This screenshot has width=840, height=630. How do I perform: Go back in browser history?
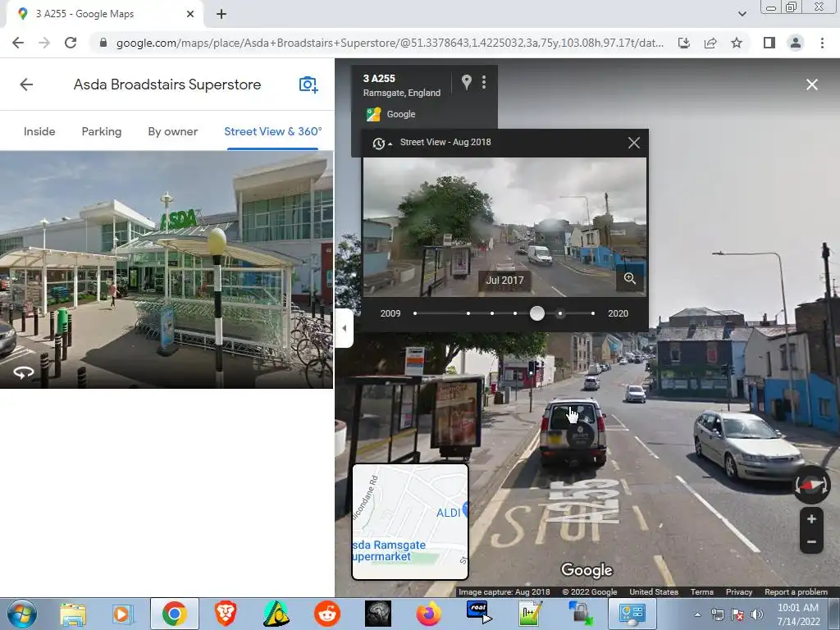point(18,43)
